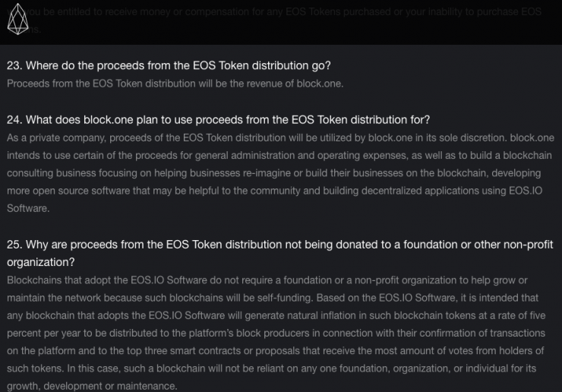Click the EOS logo icon
This screenshot has height=392, width=562.
pos(17,23)
